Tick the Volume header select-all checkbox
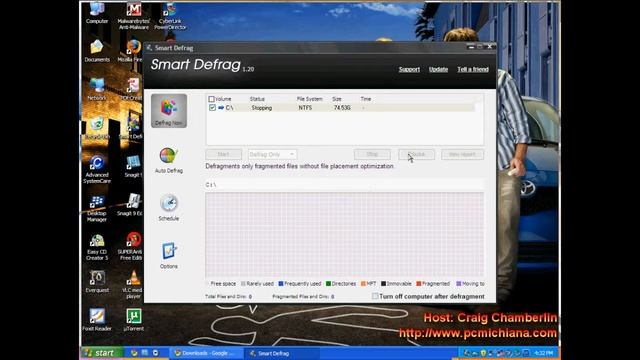 [211, 99]
